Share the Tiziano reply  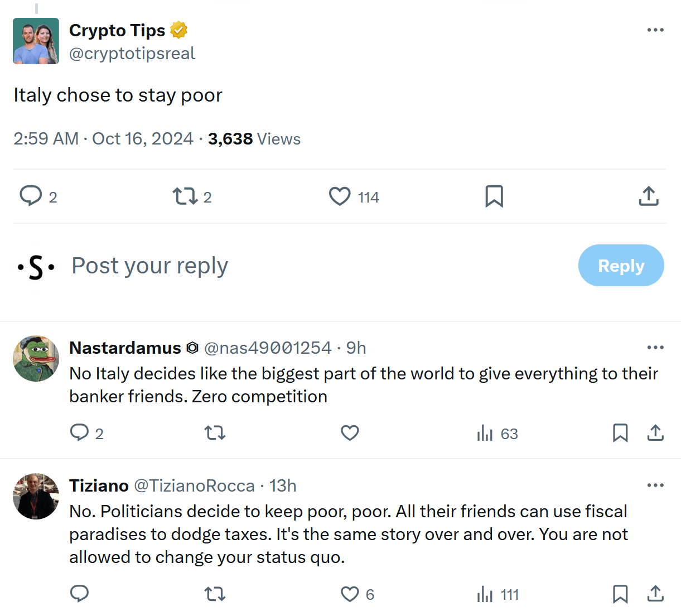click(655, 594)
